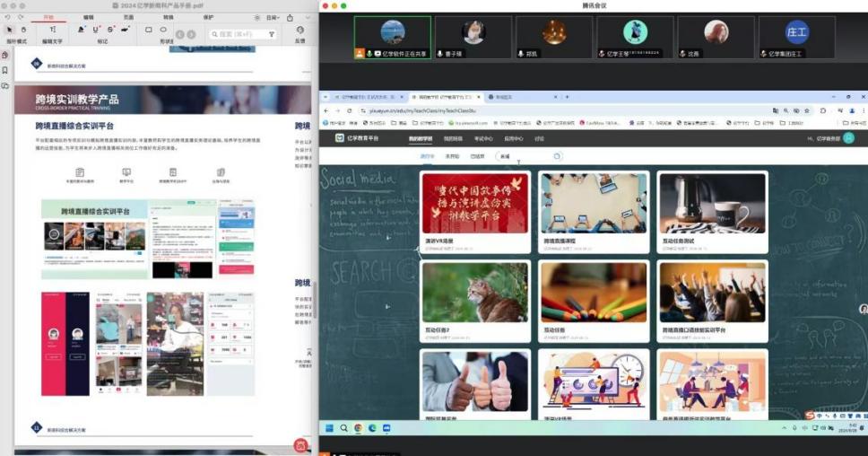Activate the edit text tool
The image size is (868, 456).
53,30
